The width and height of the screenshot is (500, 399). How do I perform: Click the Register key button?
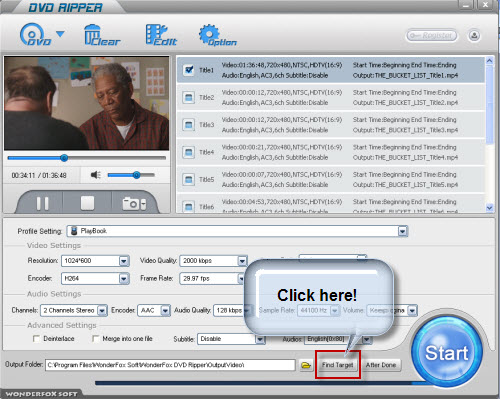pos(431,36)
